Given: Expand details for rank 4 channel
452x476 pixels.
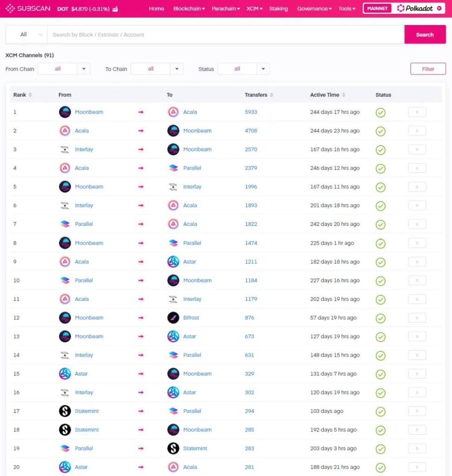Looking at the screenshot, I should pos(417,168).
